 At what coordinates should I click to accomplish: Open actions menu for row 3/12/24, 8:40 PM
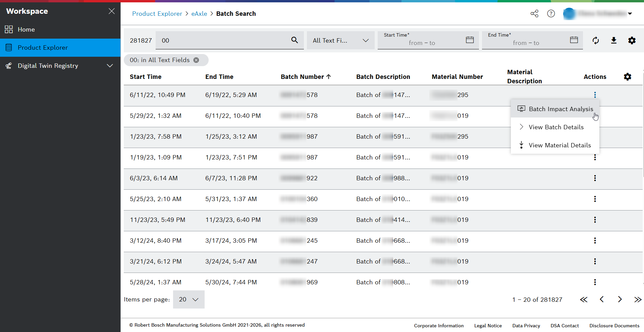click(595, 241)
